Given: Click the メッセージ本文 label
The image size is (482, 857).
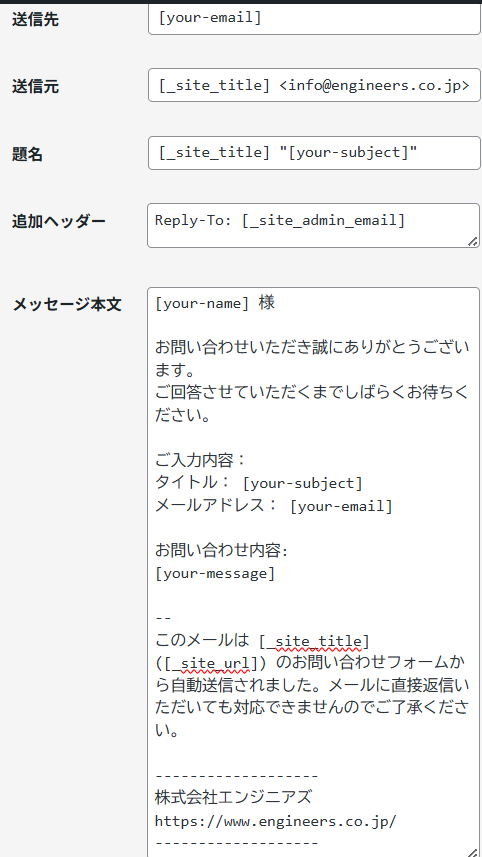Looking at the screenshot, I should [x=67, y=304].
